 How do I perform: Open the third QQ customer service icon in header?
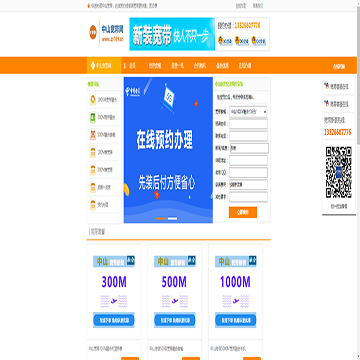(x=259, y=41)
